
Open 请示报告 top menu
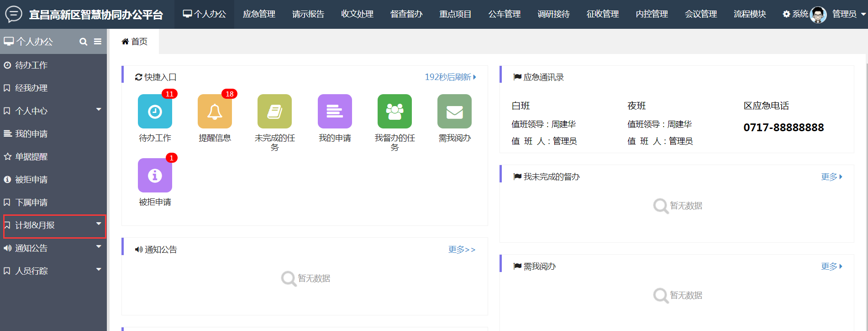click(x=308, y=14)
